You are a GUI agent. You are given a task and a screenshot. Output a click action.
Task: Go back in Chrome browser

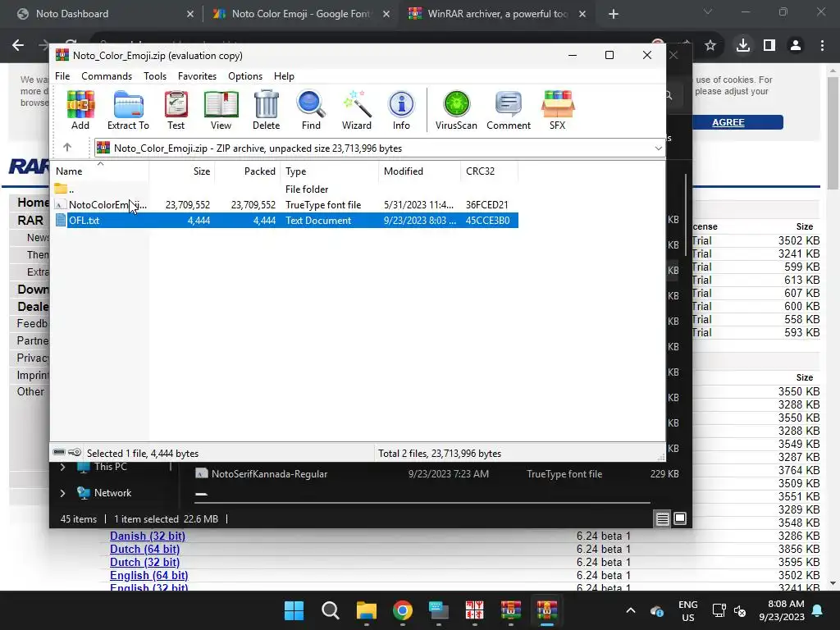click(18, 45)
